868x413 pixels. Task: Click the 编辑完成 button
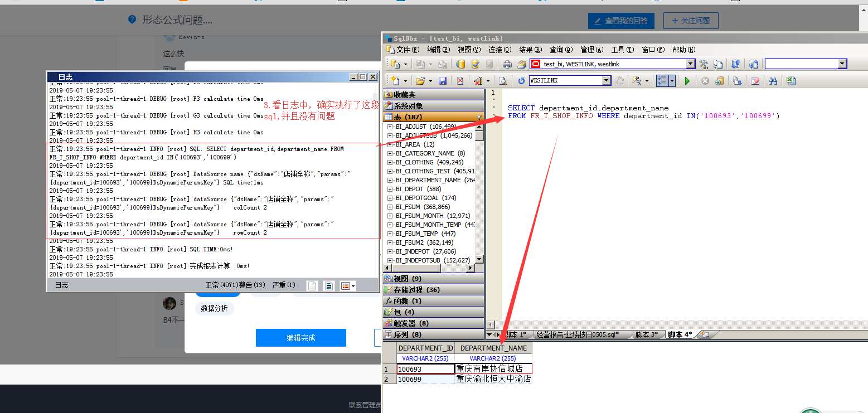tap(301, 337)
